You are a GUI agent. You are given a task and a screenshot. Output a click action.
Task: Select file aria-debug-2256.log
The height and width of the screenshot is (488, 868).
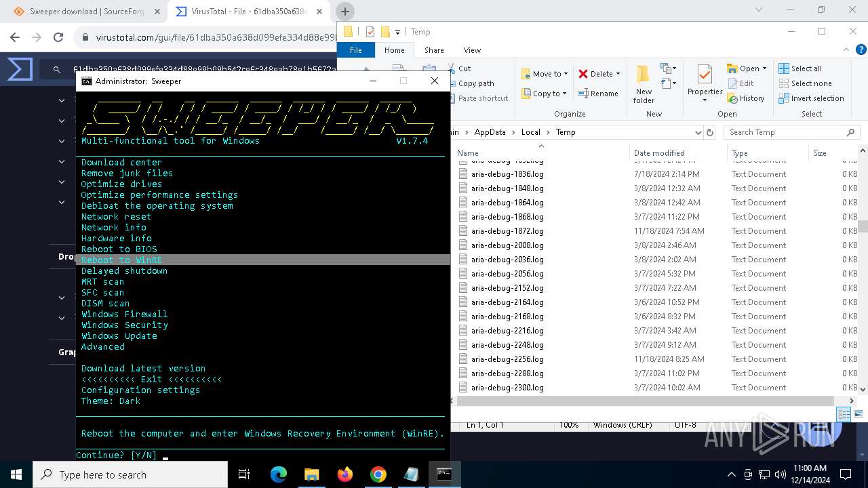(x=507, y=359)
